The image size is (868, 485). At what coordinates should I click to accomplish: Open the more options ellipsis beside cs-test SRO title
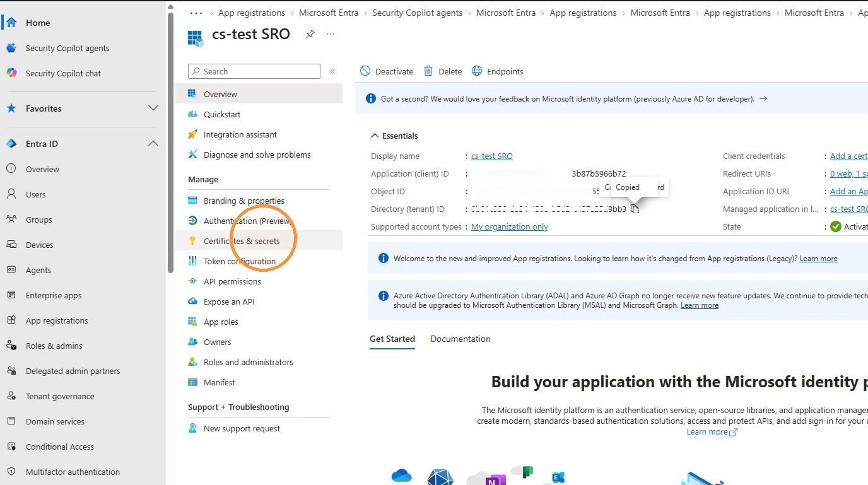point(331,34)
